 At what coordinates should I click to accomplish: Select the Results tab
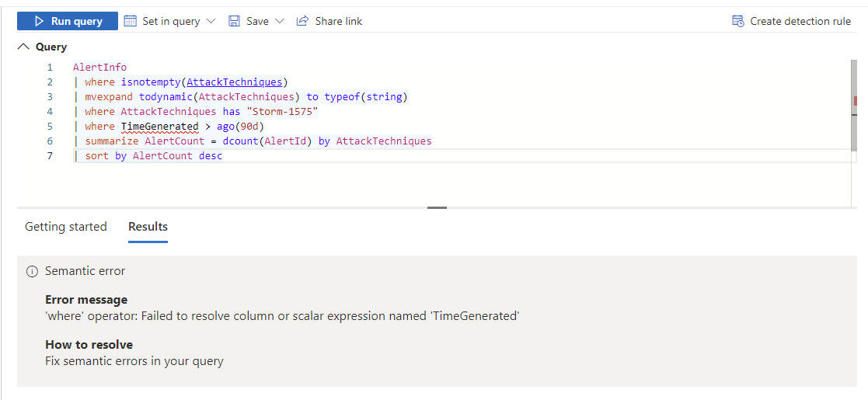148,227
